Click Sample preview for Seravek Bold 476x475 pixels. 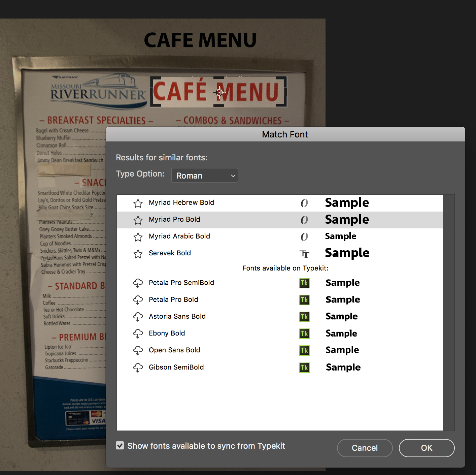347,253
